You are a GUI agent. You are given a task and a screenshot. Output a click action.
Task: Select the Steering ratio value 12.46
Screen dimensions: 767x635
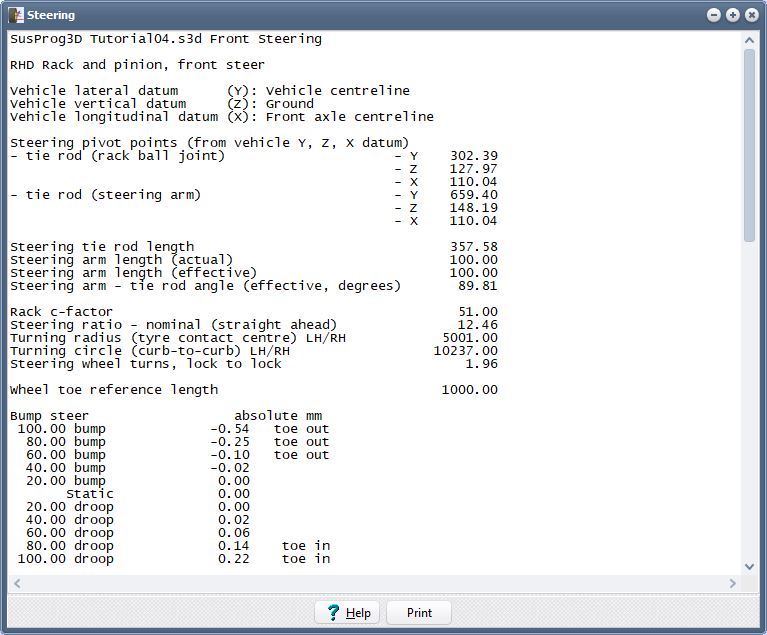click(477, 325)
